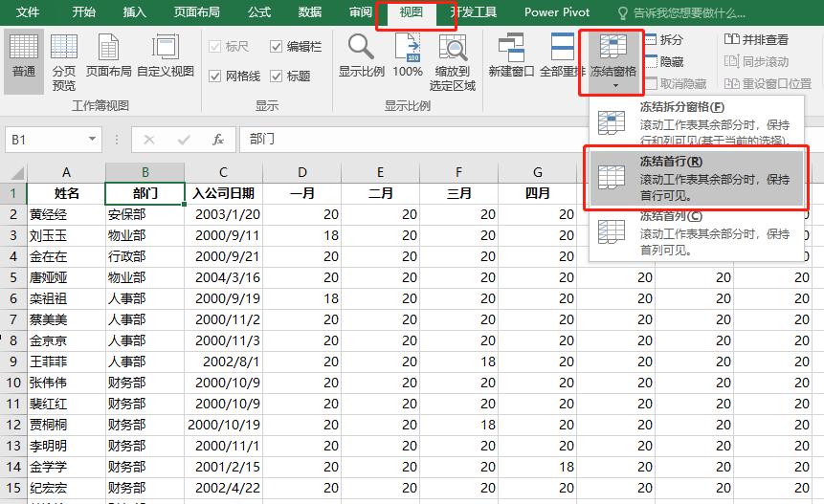Open the Page Layout (页面布局) ribbon tab

click(x=196, y=12)
